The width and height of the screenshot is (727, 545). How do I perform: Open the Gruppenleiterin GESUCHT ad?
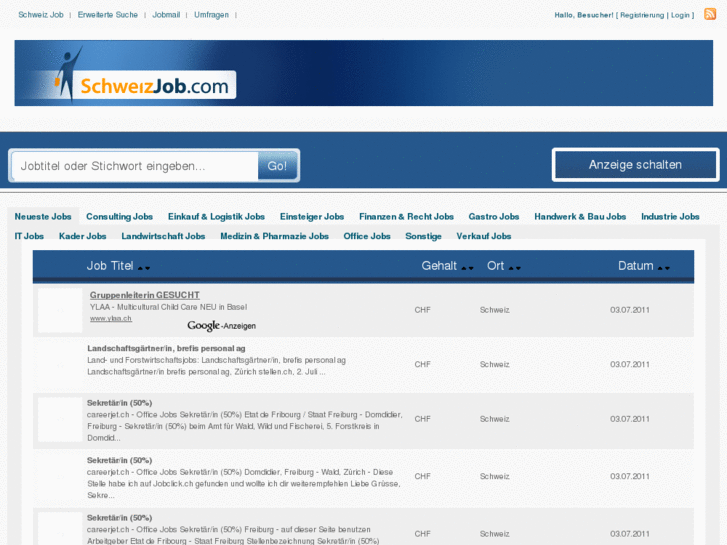click(145, 295)
